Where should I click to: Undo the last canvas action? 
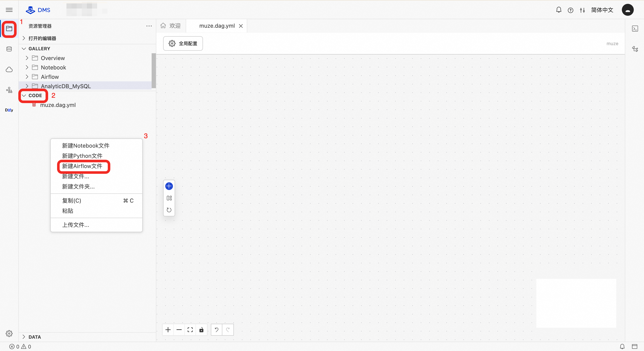[x=217, y=330]
